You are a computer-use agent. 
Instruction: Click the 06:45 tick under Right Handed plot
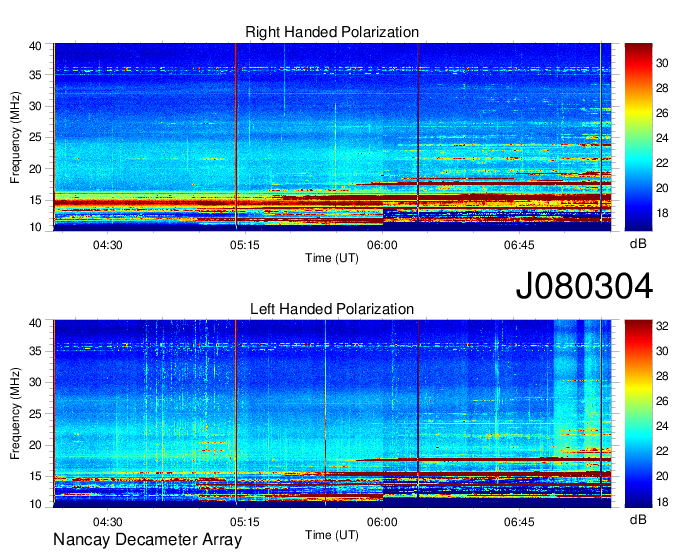click(x=519, y=245)
